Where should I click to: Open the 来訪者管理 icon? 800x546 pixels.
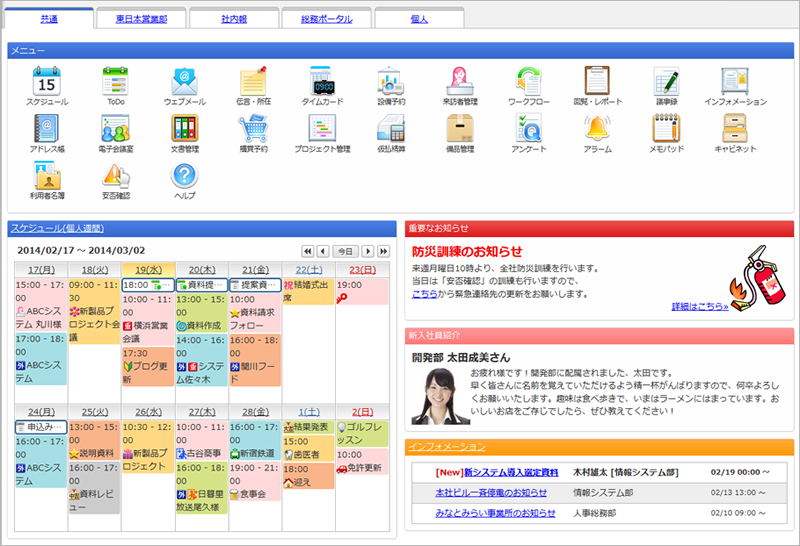click(460, 81)
